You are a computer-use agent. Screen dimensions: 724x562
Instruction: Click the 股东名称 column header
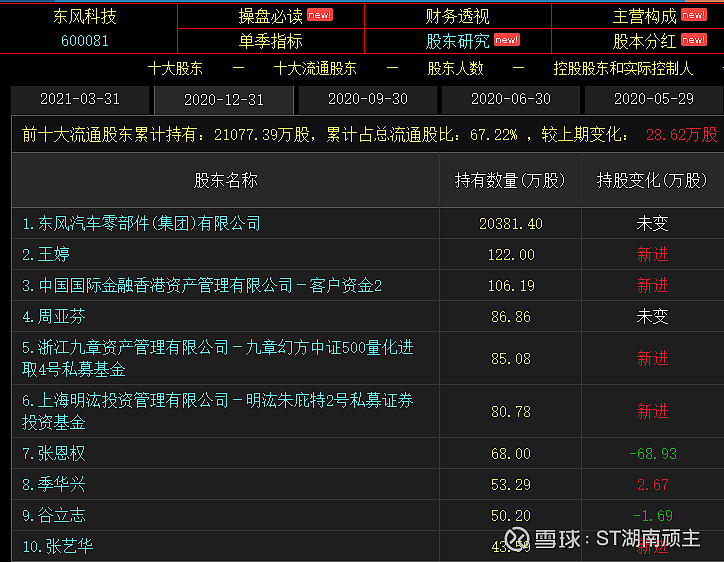(225, 180)
